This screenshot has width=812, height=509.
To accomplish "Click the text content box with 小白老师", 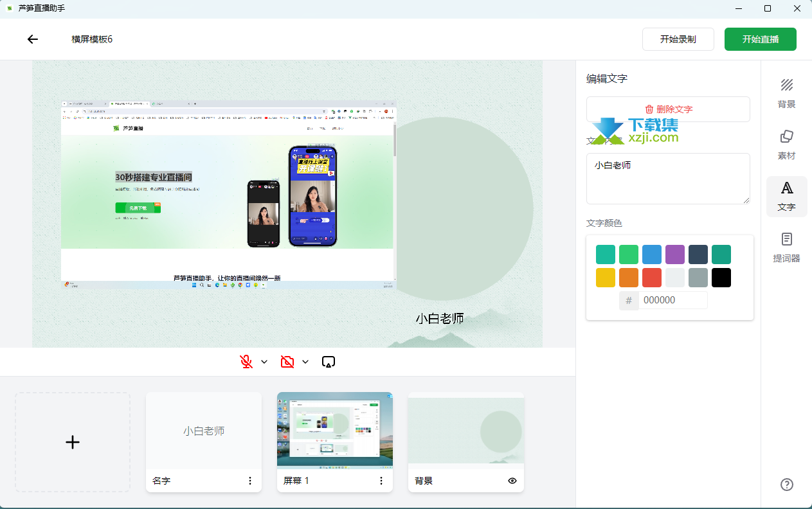I will coord(668,179).
